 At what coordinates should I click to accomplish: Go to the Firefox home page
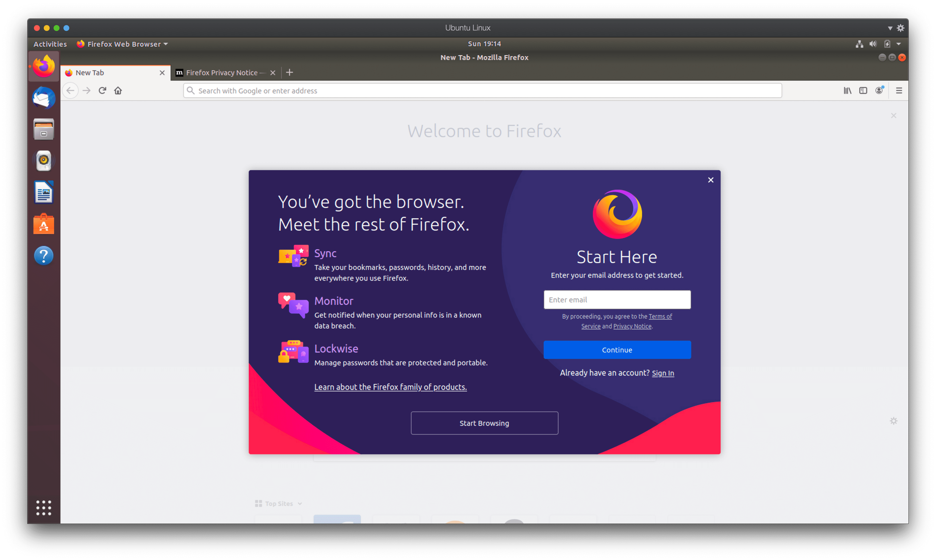click(118, 90)
